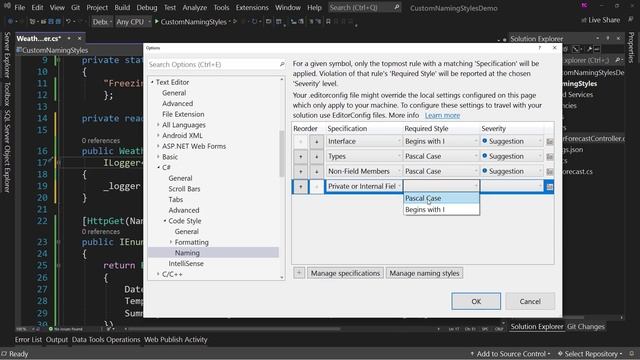Switch to the Error List tab
Screen dimensions: 640x360
click(x=28, y=340)
